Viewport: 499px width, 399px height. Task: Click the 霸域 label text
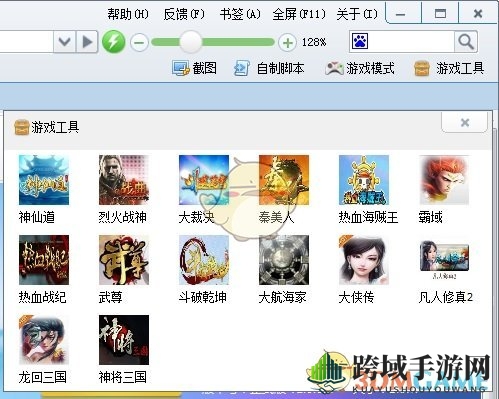[x=430, y=217]
